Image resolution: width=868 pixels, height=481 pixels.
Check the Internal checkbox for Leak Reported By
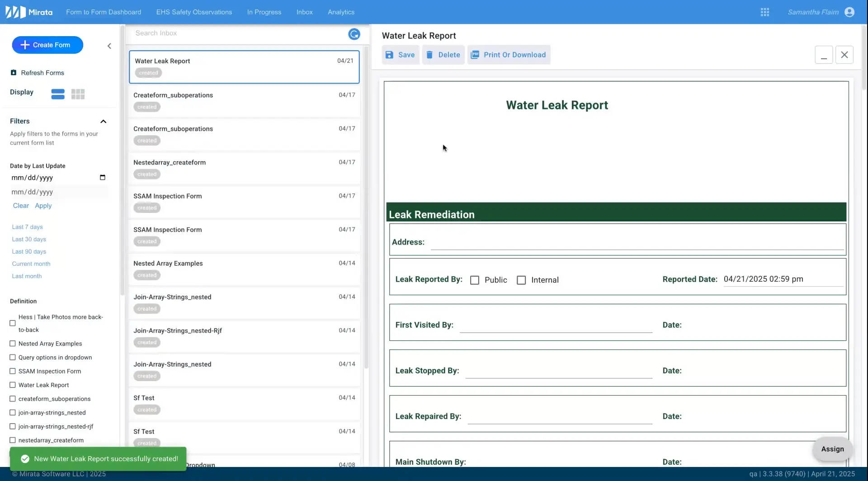point(521,280)
